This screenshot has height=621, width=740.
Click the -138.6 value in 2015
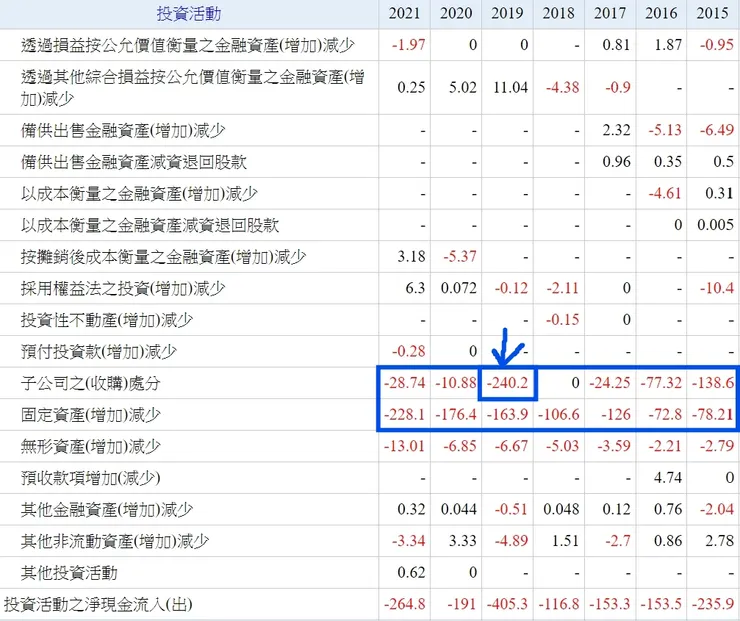tap(713, 383)
